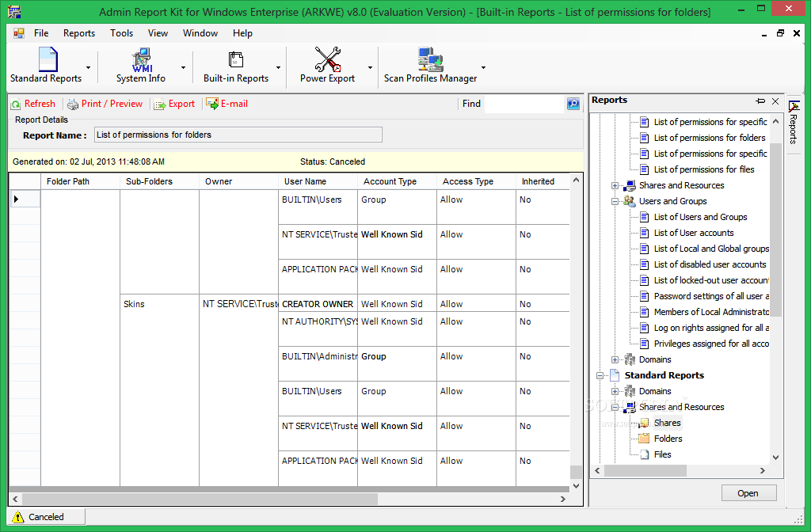Open List of permissions for files report
Viewport: 811px width, 532px height.
coord(704,169)
